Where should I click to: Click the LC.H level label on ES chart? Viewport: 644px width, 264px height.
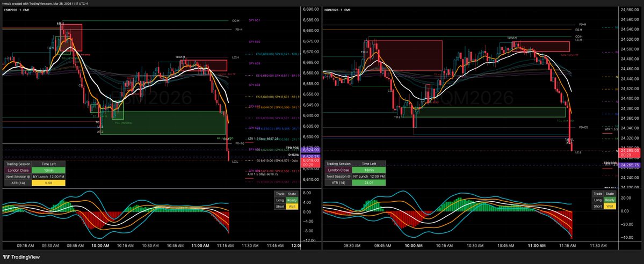pyautogui.click(x=235, y=57)
